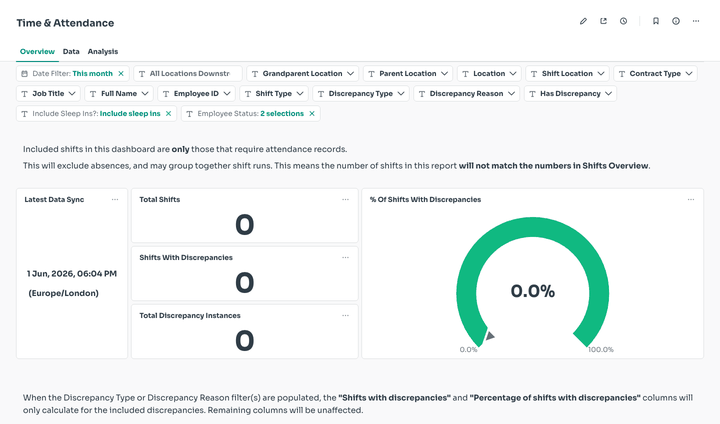Open the info circle icon
This screenshot has width=720, height=424.
(x=676, y=21)
